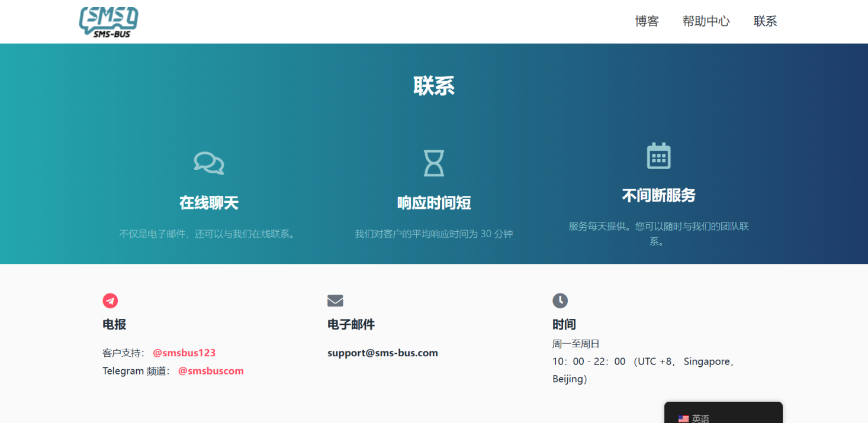Click the calendar icon above 不间断服务
Image resolution: width=868 pixels, height=423 pixels.
[x=658, y=156]
